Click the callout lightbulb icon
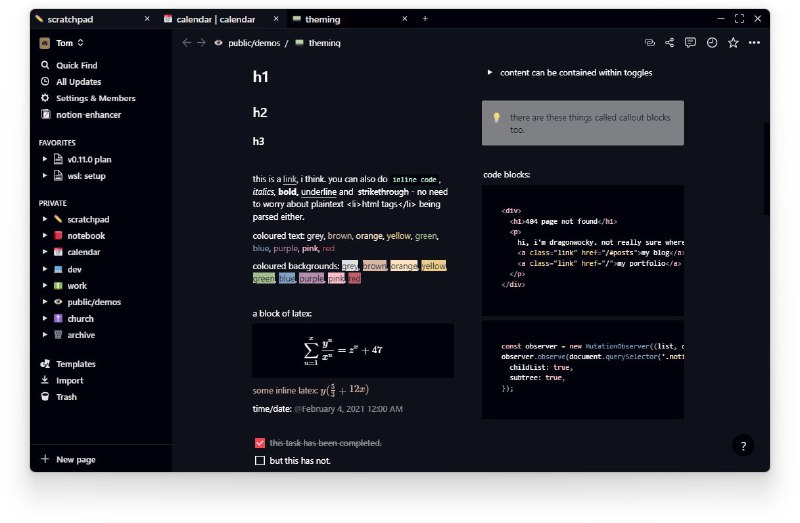This screenshot has width=800, height=523. (496, 117)
